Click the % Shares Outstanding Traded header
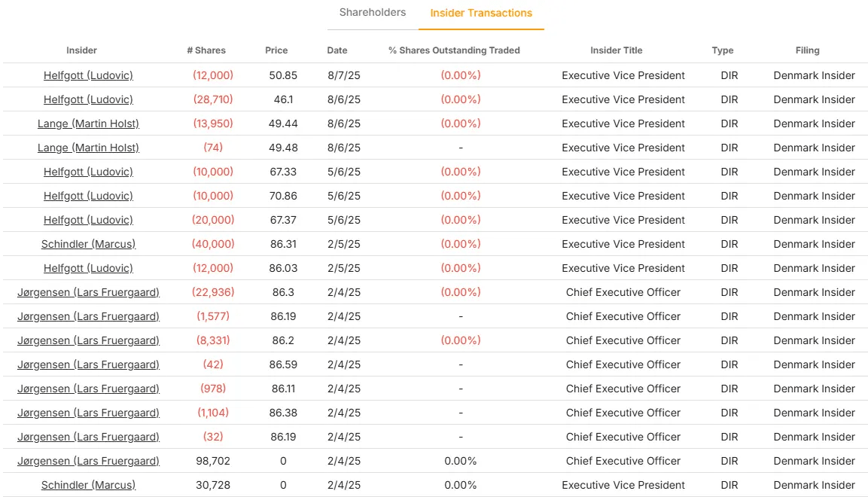 coord(454,50)
